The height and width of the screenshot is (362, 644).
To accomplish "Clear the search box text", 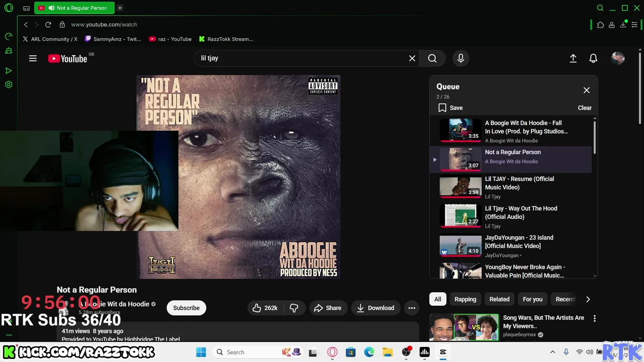I will 412,58.
